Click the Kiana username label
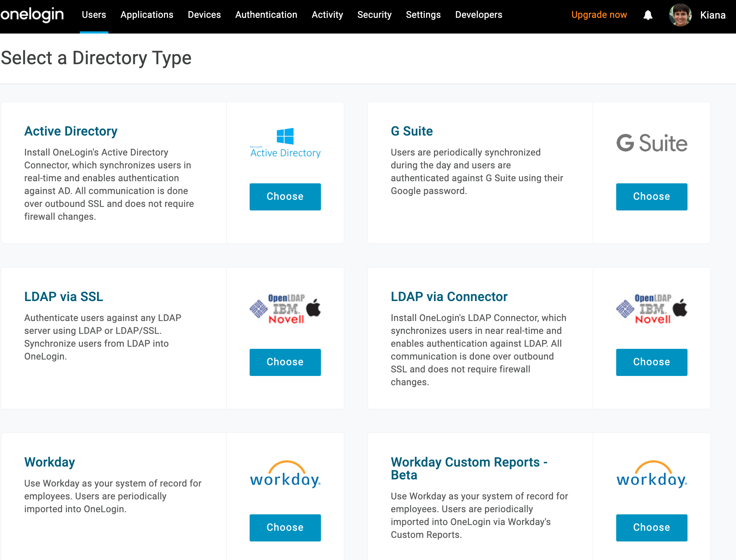The image size is (736, 560). pos(713,15)
